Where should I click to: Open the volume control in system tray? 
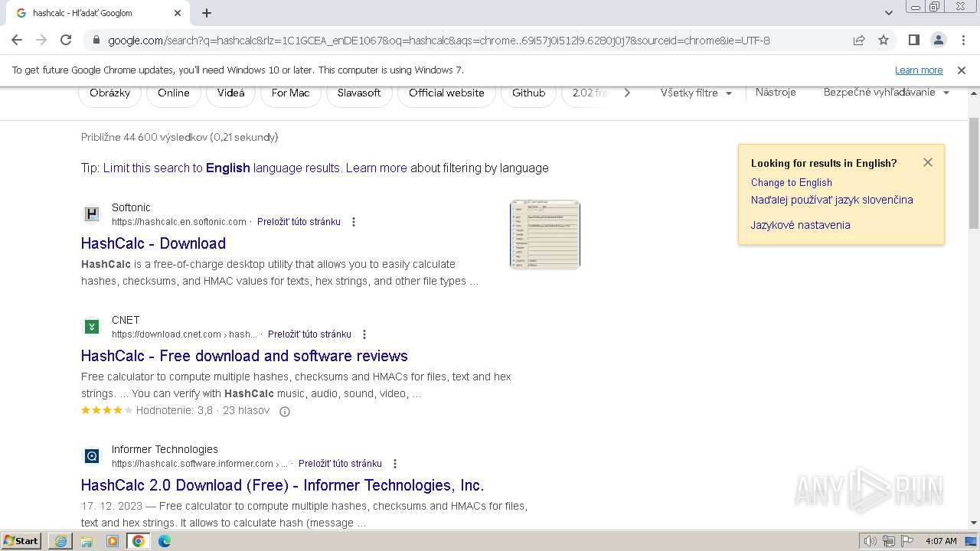(x=871, y=541)
